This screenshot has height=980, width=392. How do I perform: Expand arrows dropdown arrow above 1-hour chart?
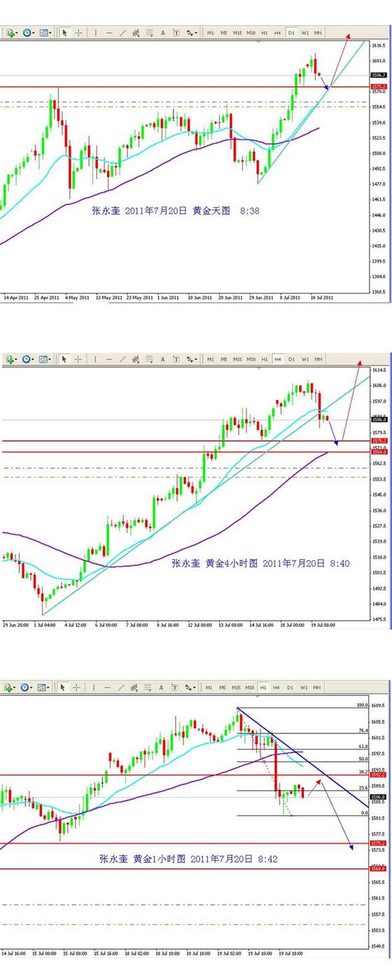tap(196, 687)
